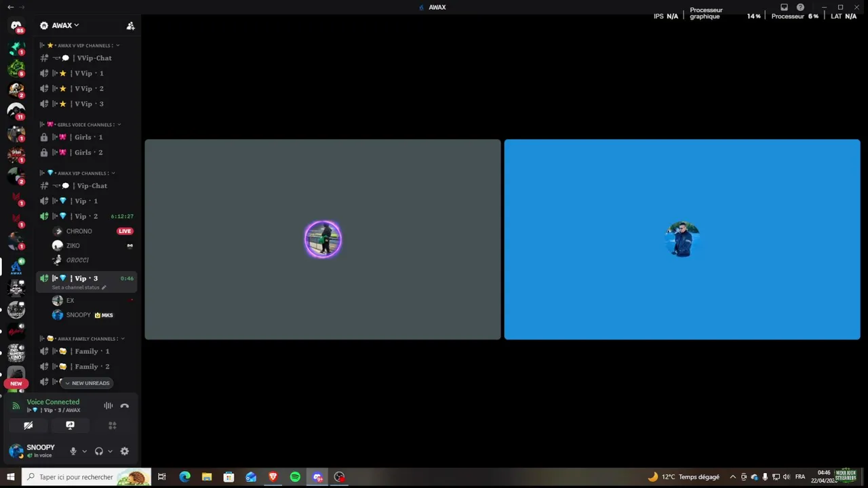
Task: Open voice connection details signal icon
Action: tap(16, 406)
